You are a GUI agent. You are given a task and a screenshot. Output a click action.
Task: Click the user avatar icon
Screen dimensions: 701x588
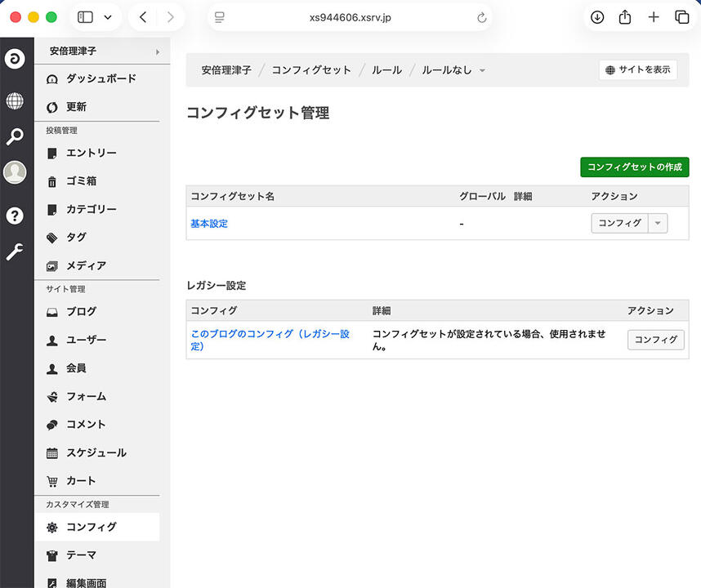pyautogui.click(x=16, y=172)
